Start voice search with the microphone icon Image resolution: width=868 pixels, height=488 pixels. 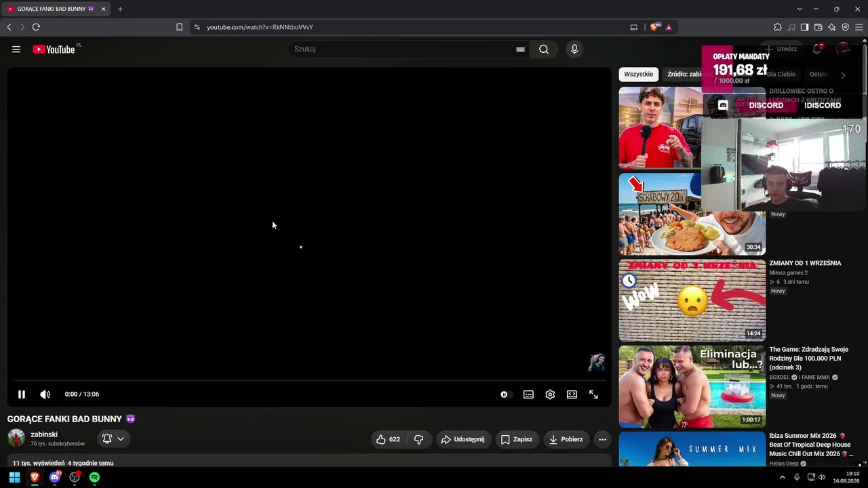pos(574,49)
